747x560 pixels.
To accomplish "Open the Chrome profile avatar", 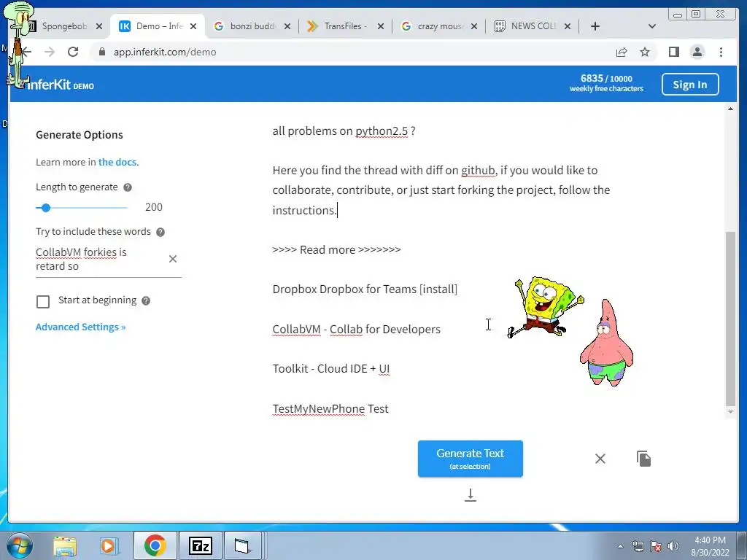I will (x=697, y=52).
